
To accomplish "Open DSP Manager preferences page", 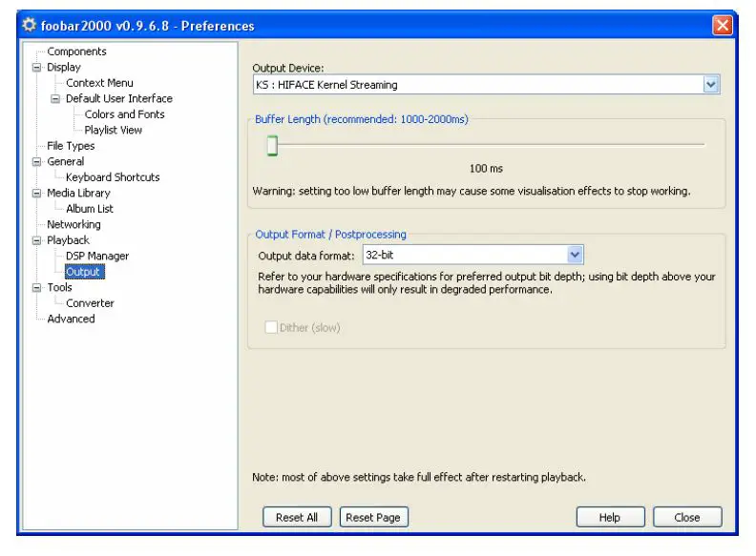I will click(x=97, y=256).
